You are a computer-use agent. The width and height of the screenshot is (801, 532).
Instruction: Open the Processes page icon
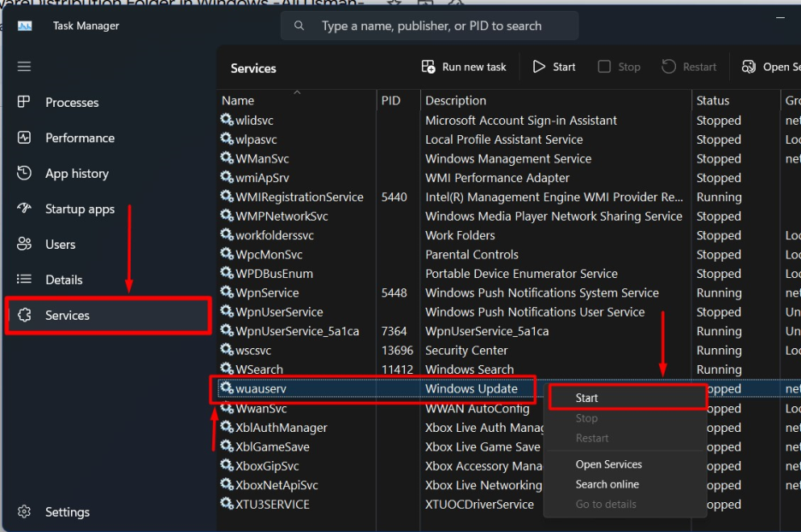[x=24, y=103]
